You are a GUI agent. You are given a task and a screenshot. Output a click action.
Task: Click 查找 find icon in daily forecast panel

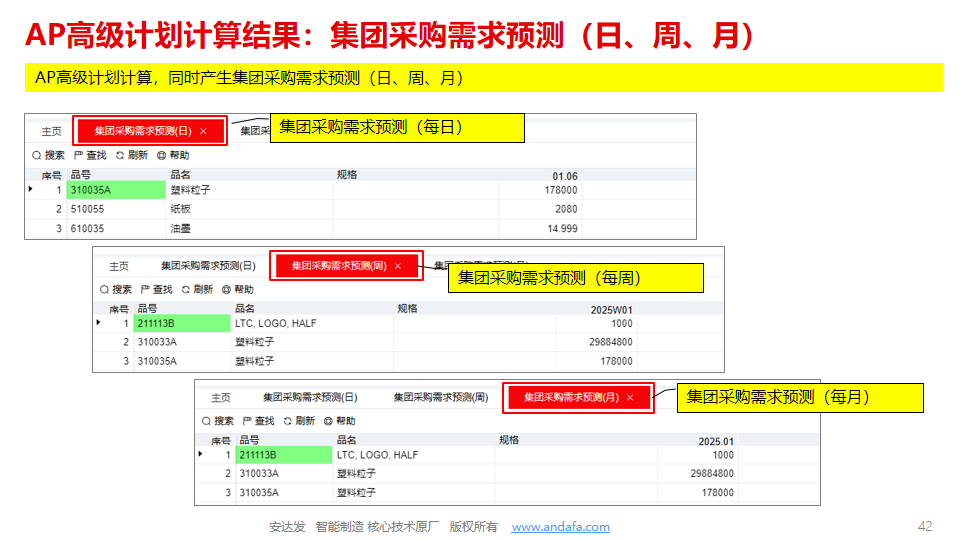tap(79, 156)
